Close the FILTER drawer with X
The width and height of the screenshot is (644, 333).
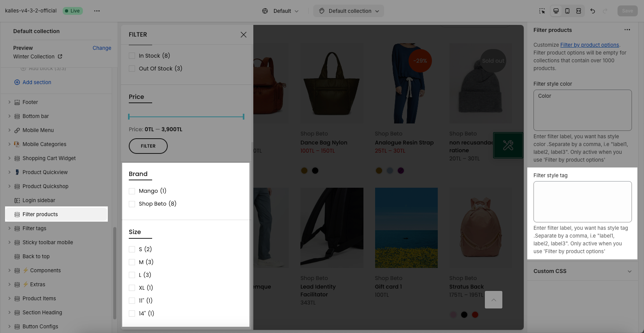(244, 35)
